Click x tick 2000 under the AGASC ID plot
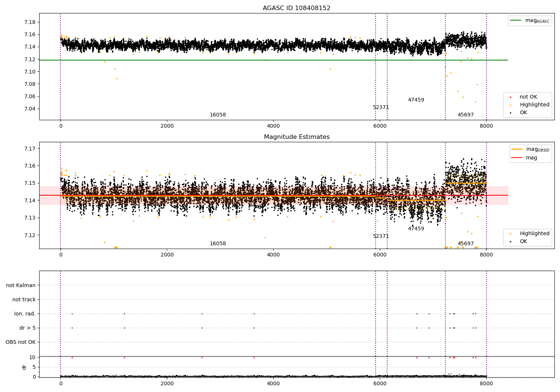 pyautogui.click(x=167, y=126)
